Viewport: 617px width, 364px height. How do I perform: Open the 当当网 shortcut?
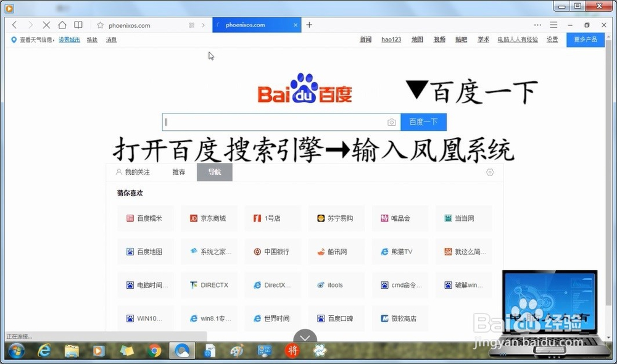(x=463, y=218)
